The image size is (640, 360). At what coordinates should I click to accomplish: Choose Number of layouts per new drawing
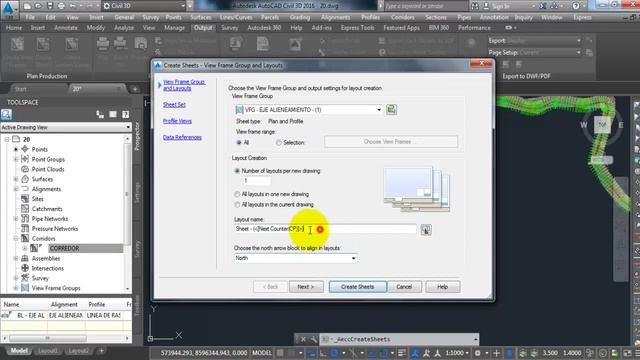click(x=237, y=171)
